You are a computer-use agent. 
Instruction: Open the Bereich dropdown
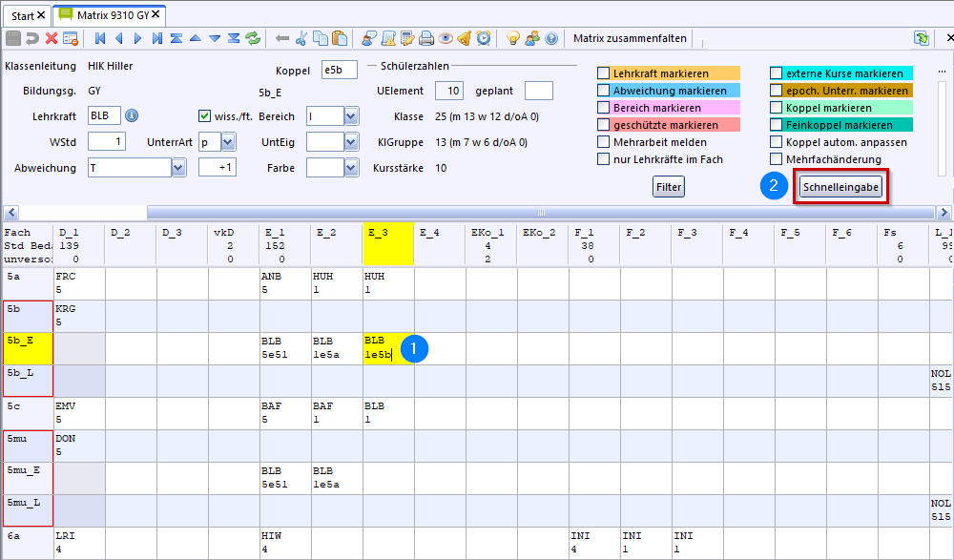tap(352, 115)
